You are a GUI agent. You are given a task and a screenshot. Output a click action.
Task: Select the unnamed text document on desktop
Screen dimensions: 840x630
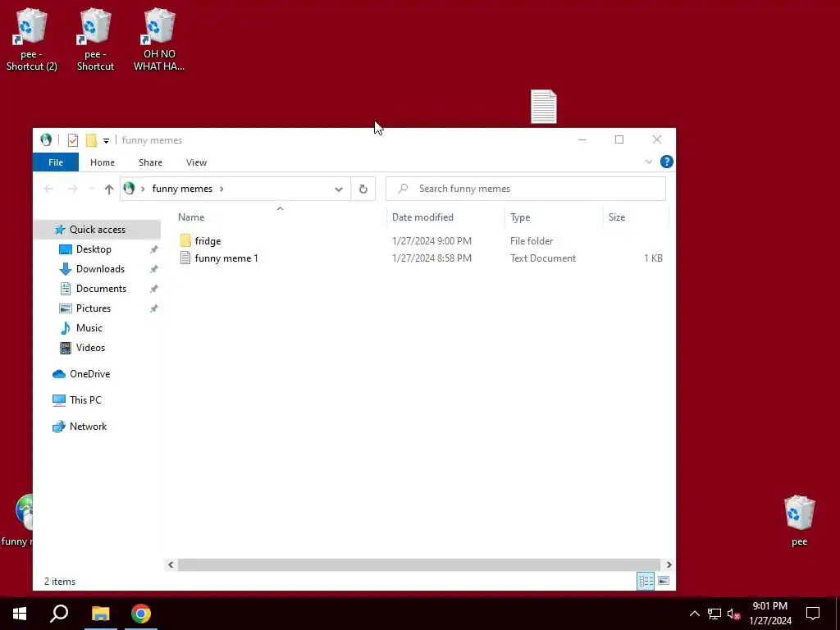click(543, 107)
